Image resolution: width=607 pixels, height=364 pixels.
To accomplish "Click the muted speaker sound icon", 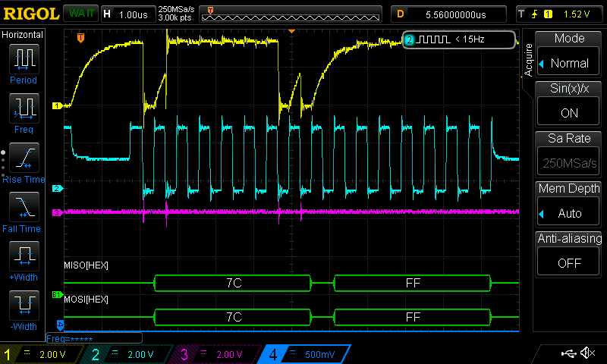I will (588, 353).
